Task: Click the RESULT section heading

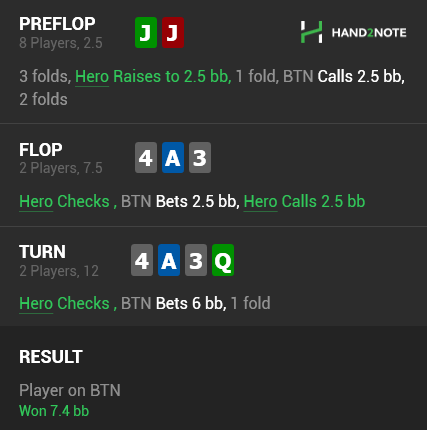Action: (51, 357)
